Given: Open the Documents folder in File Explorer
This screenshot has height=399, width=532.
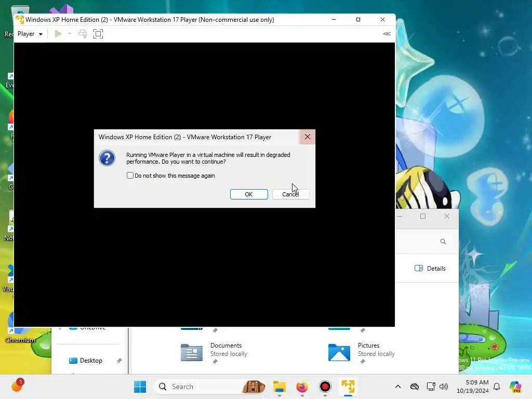Looking at the screenshot, I should coord(214,352).
